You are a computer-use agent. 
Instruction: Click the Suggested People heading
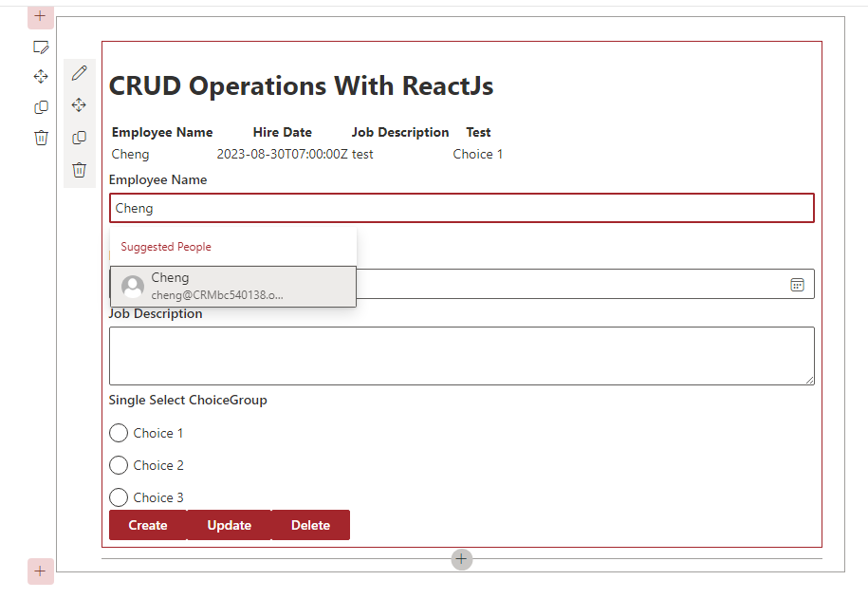click(166, 247)
